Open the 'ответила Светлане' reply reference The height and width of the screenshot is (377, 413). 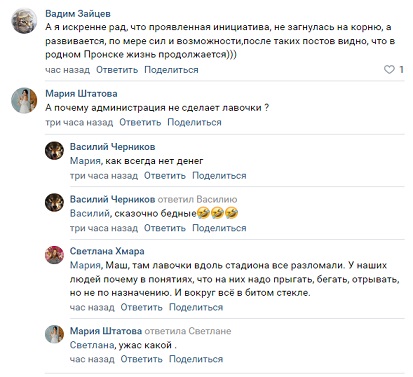tap(188, 331)
